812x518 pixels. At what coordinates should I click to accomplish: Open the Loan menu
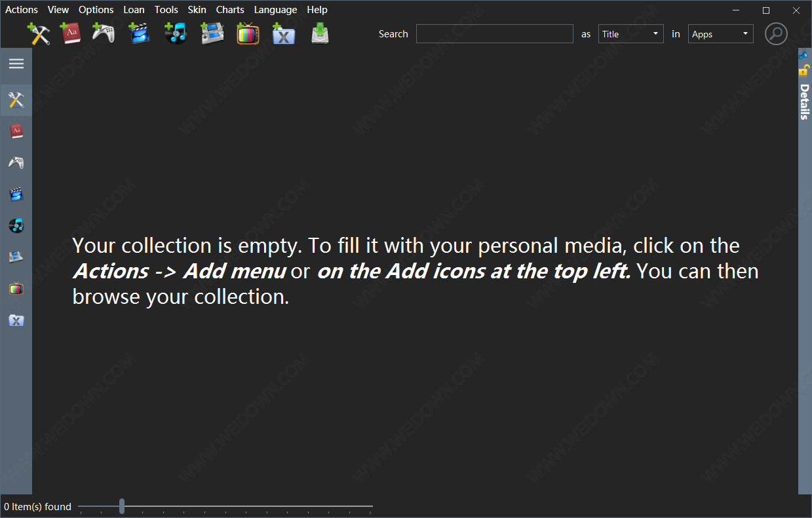point(134,10)
